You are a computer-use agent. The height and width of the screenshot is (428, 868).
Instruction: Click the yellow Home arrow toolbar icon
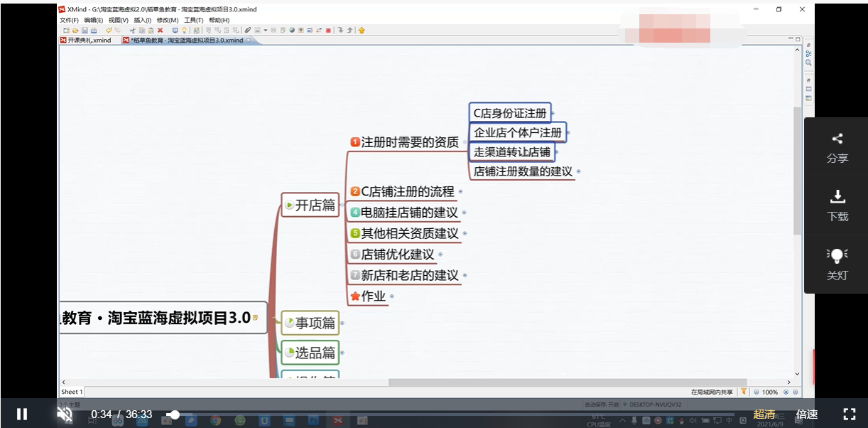362,31
